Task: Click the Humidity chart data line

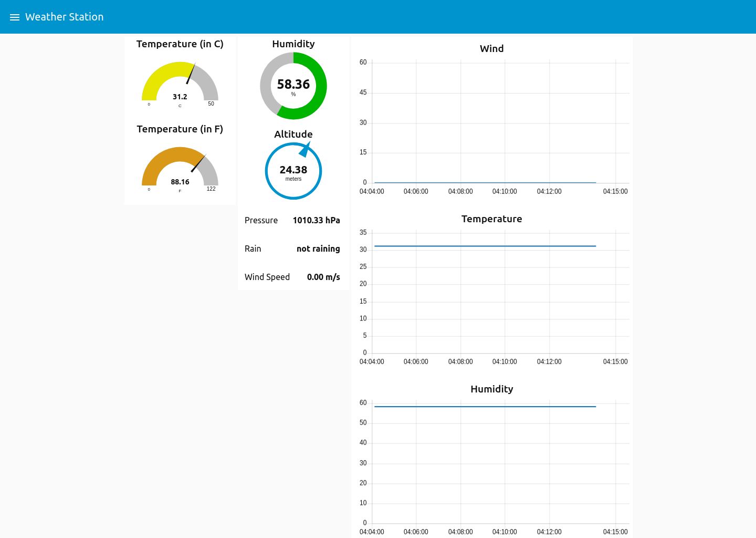Action: click(485, 407)
